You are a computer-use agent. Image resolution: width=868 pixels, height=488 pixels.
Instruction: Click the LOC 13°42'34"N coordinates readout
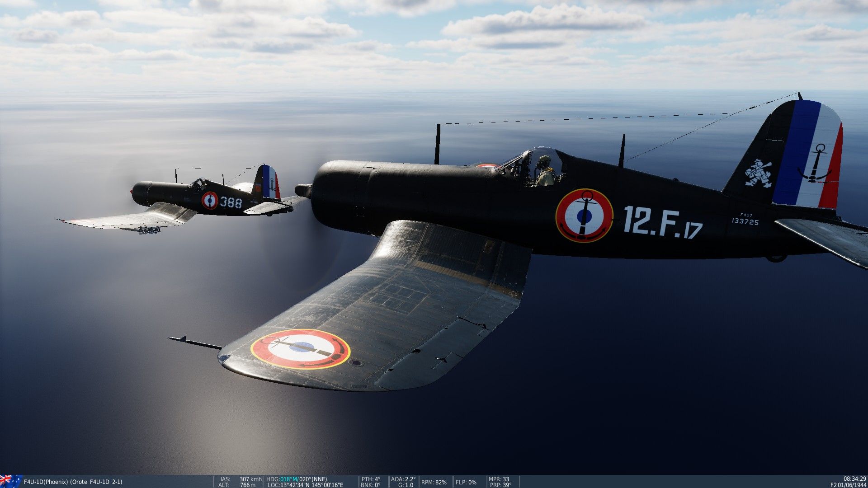point(305,485)
